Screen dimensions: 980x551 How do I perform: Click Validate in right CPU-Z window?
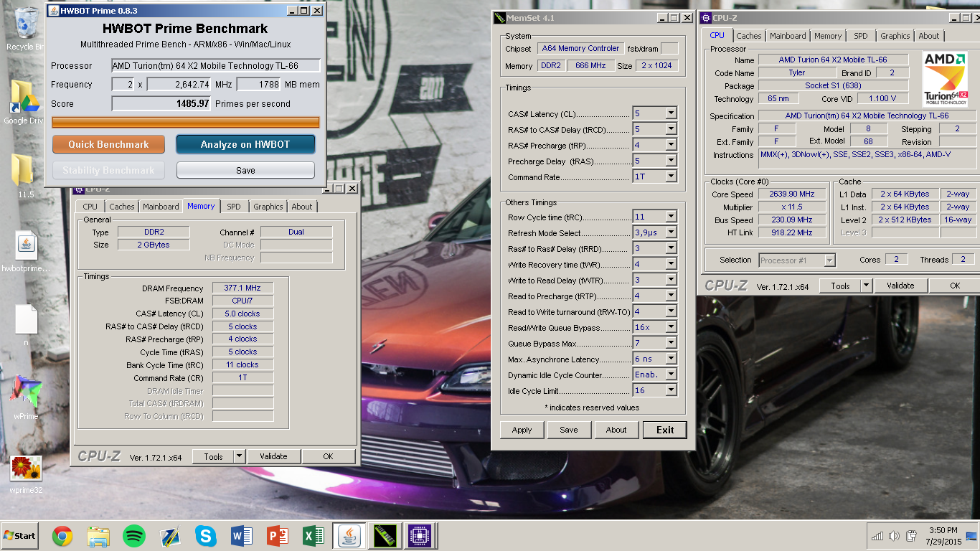coord(900,286)
